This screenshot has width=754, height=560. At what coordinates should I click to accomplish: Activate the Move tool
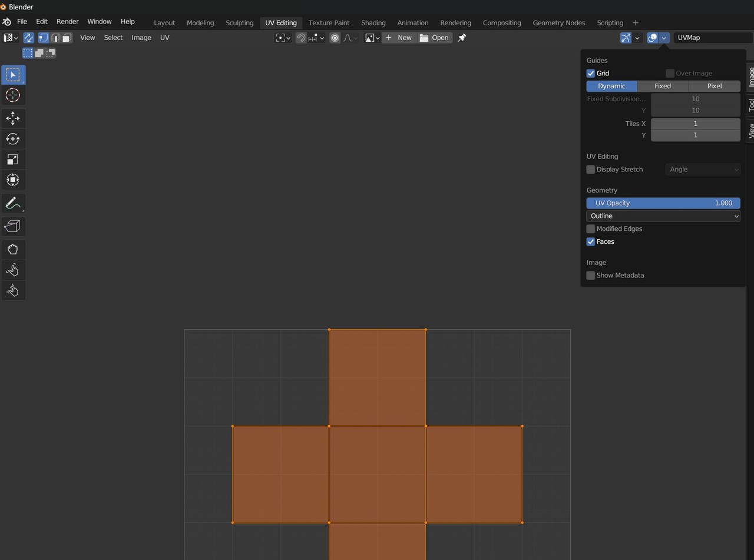click(x=13, y=118)
